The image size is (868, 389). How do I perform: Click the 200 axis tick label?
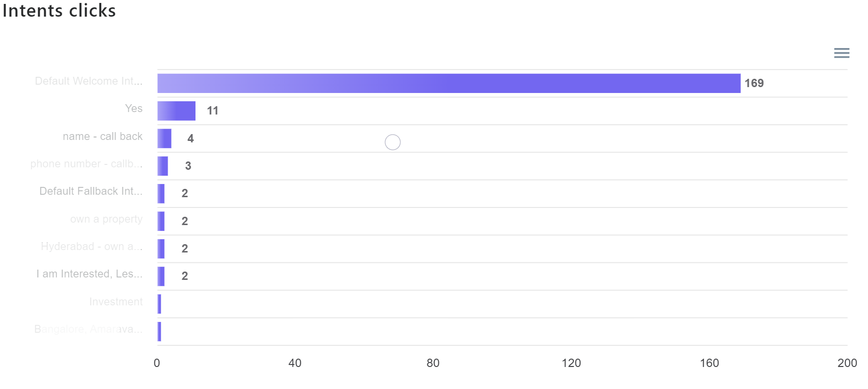(847, 363)
